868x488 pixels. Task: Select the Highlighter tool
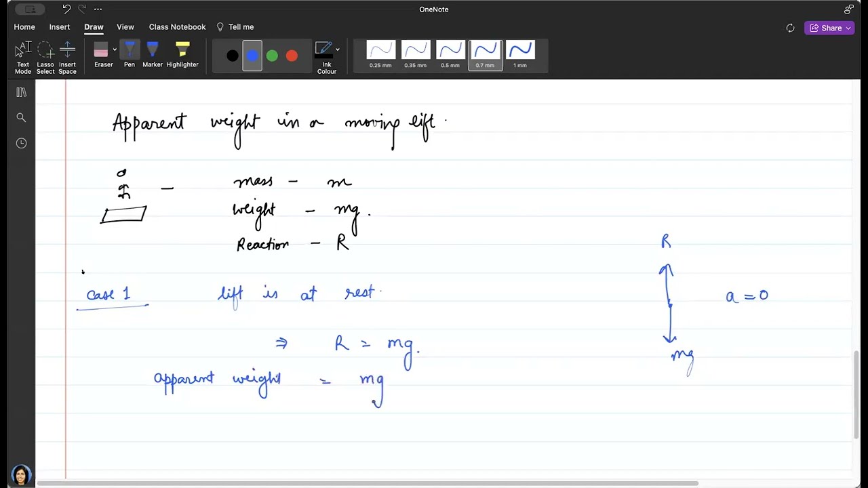pos(182,56)
